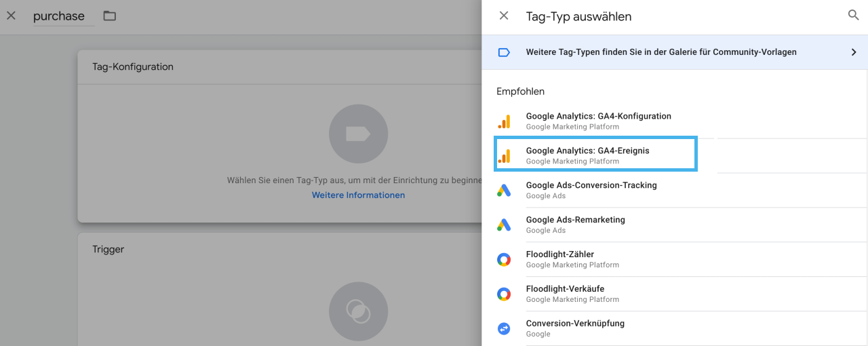868x346 pixels.
Task: Open search in tag type panel
Action: pyautogui.click(x=854, y=15)
